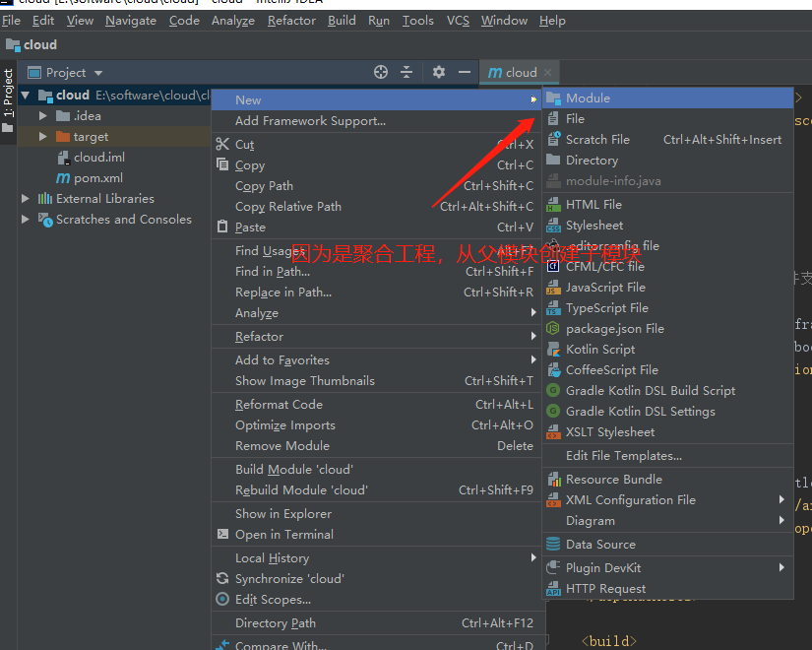Choose Add Framework Support option
The width and height of the screenshot is (812, 650).
[x=379, y=121]
